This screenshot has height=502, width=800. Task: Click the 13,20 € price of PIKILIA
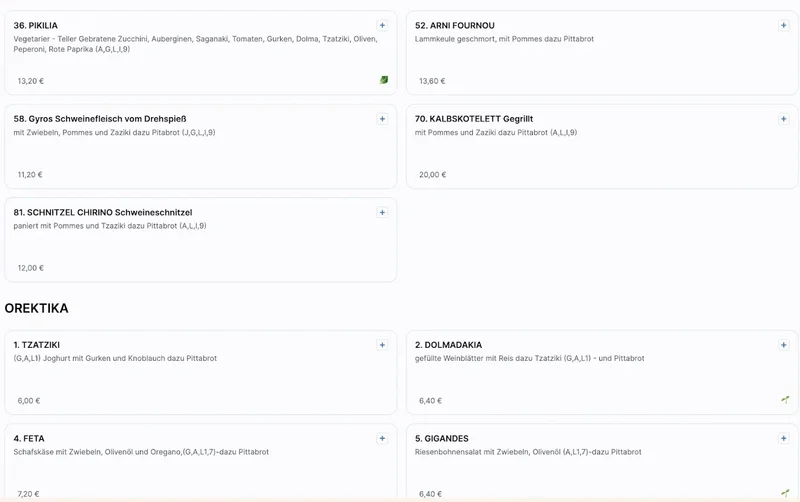pos(30,81)
